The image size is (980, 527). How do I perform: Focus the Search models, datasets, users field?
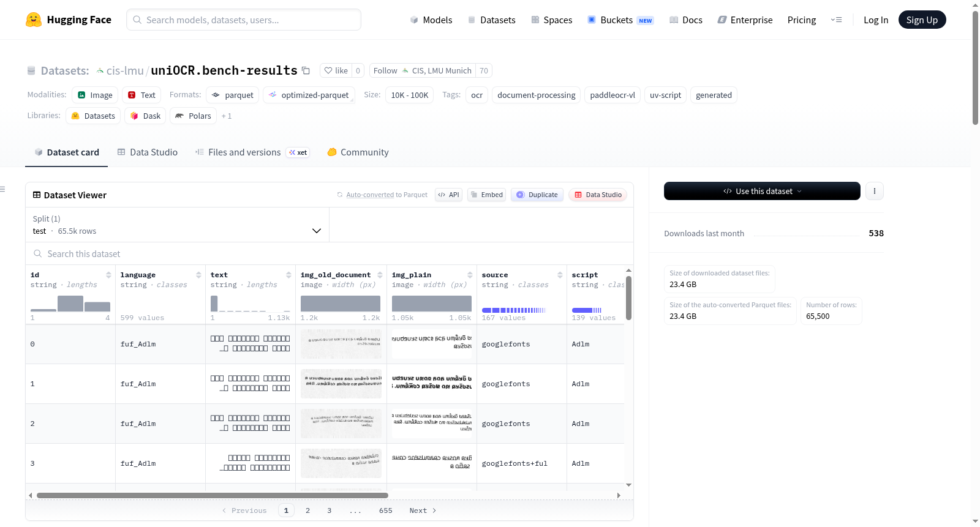(x=244, y=20)
